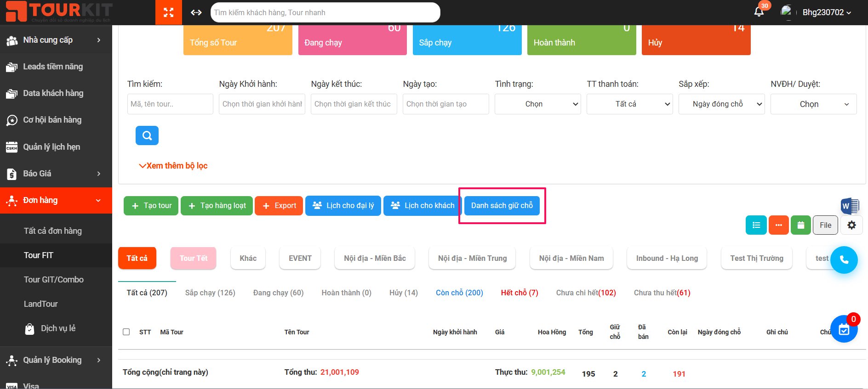Click Lịch cho đại lý button
868x389 pixels.
coord(343,206)
